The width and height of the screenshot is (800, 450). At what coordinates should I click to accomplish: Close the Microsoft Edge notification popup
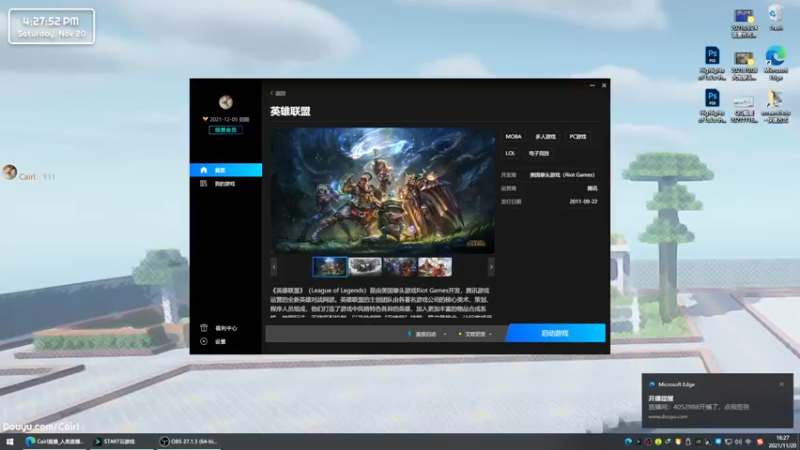click(782, 384)
